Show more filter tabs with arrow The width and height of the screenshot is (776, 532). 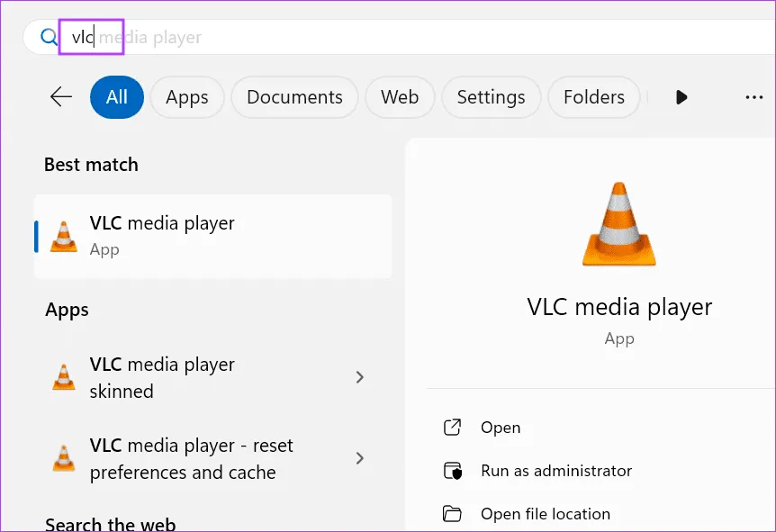tap(681, 97)
